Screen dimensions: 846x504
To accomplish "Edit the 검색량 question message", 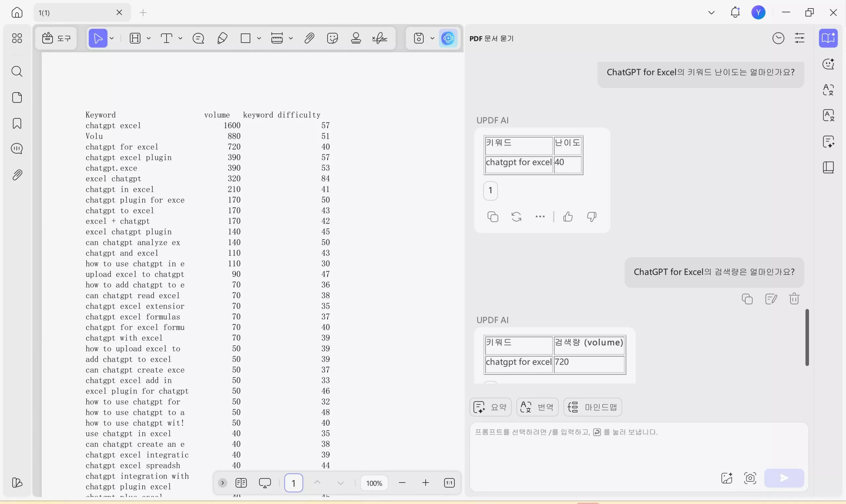I will tap(771, 299).
